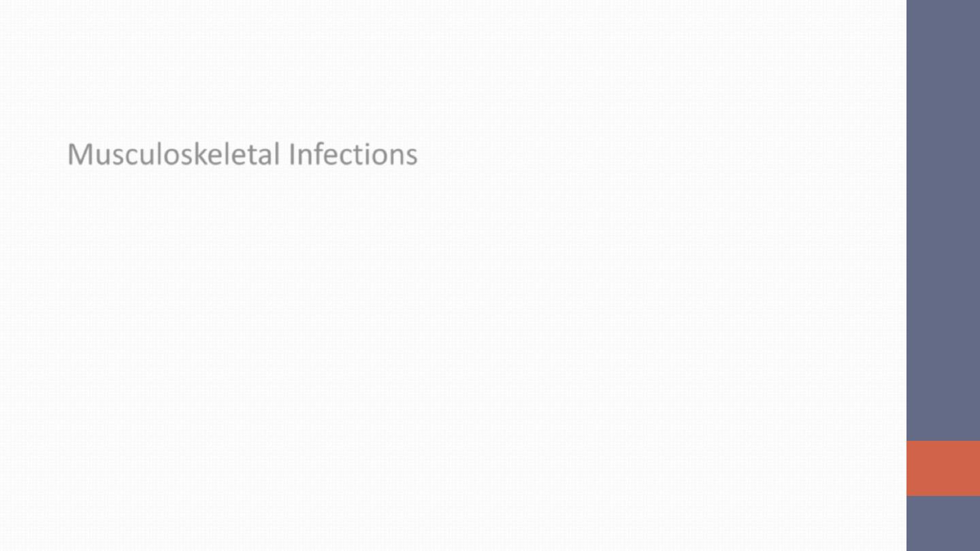Click the capital 'M' starting the title
This screenshot has width=980, height=551.
(78, 154)
